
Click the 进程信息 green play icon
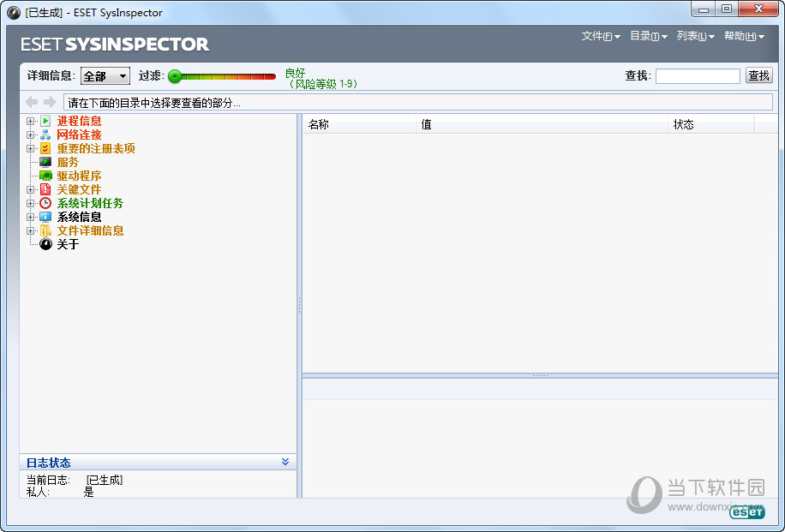point(45,121)
